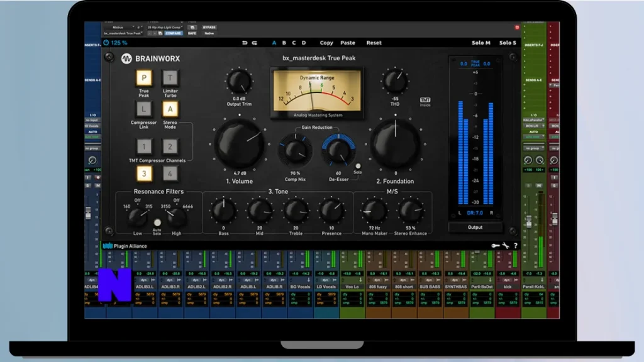The height and width of the screenshot is (362, 644).
Task: Click the Mid tone knob
Action: pos(260,211)
